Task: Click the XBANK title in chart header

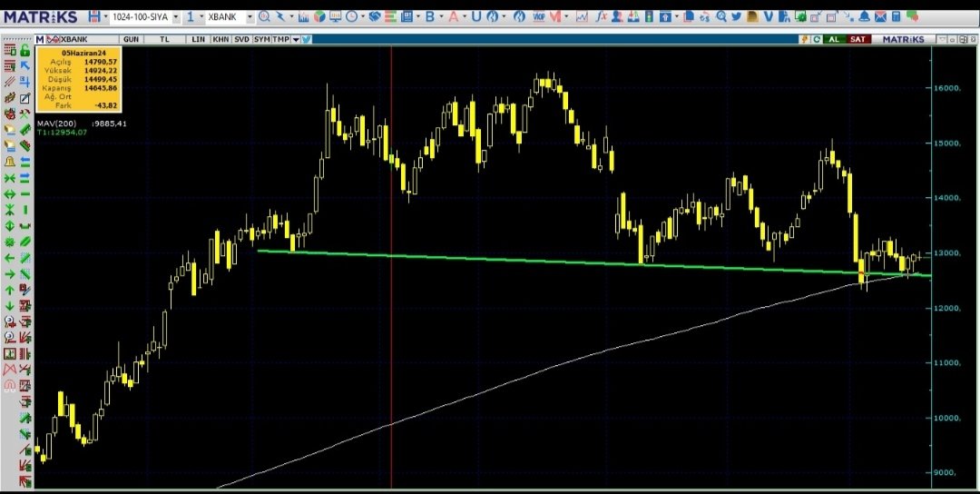Action: point(73,39)
